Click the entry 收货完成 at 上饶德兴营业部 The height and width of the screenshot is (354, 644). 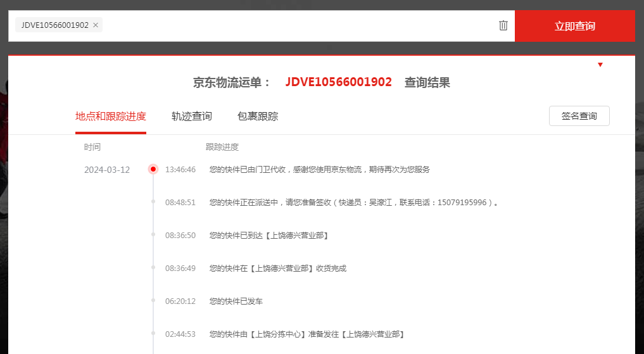point(277,268)
